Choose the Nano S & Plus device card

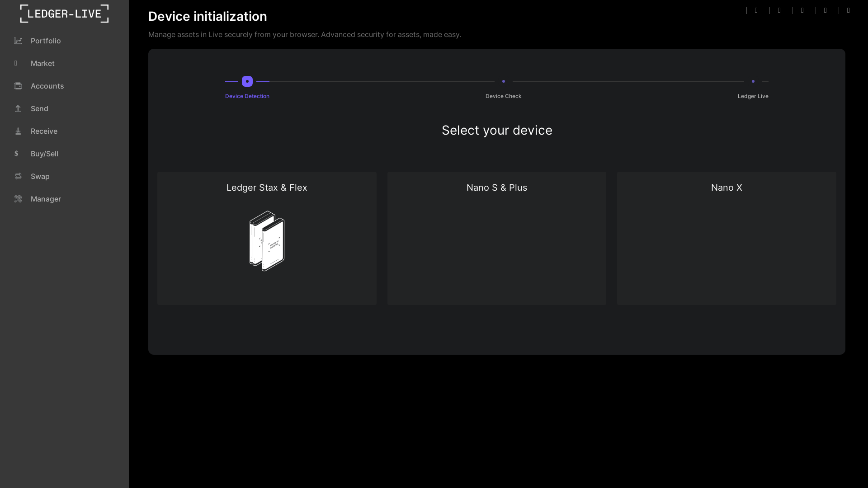click(x=496, y=238)
